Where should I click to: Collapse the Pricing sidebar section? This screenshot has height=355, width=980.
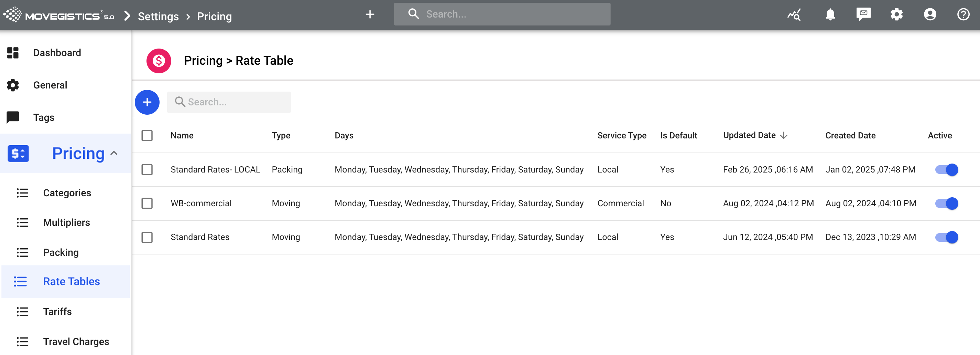(114, 154)
